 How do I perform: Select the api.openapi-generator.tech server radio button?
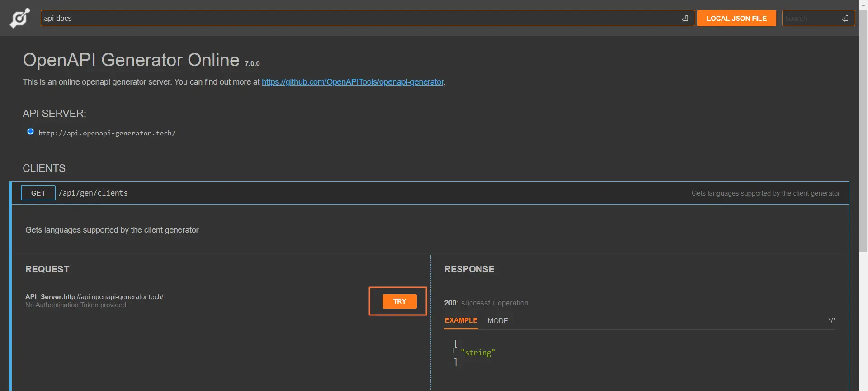(x=30, y=131)
